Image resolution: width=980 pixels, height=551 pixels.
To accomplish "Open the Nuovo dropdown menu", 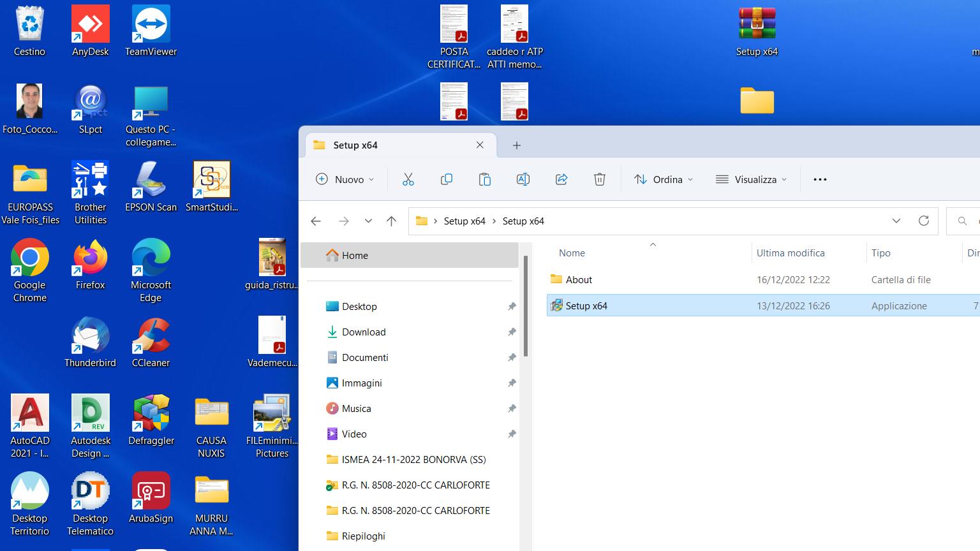I will click(x=345, y=180).
